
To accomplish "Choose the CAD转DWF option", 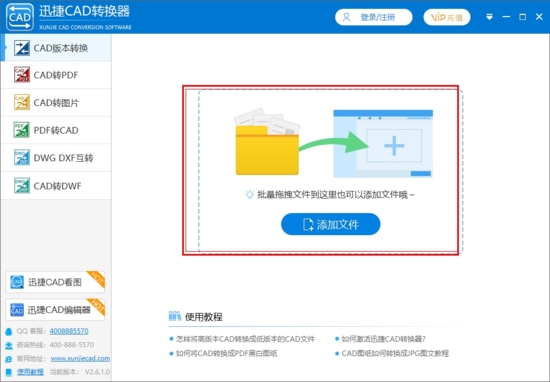I will (x=56, y=186).
